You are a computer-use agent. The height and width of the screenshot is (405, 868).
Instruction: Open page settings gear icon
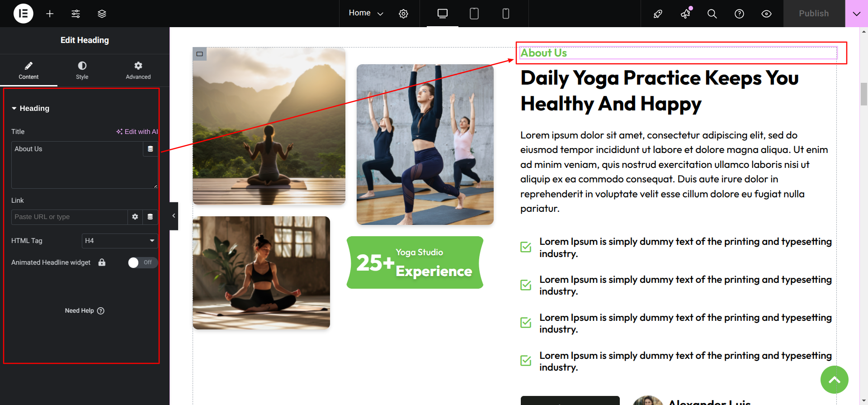click(403, 14)
